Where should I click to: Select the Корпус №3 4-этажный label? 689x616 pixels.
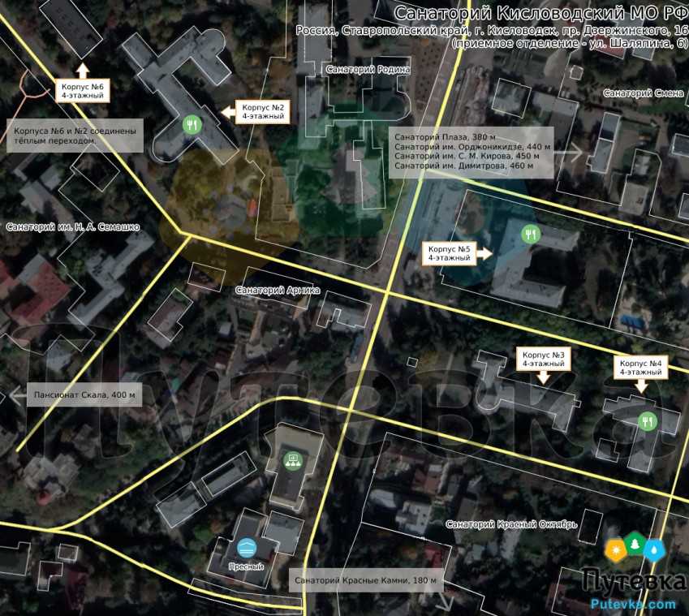coord(543,359)
